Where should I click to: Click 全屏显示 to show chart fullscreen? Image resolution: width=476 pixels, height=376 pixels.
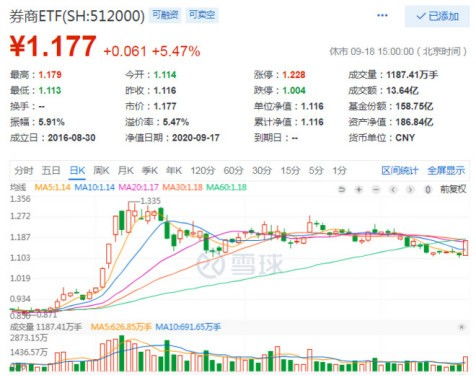click(x=446, y=171)
